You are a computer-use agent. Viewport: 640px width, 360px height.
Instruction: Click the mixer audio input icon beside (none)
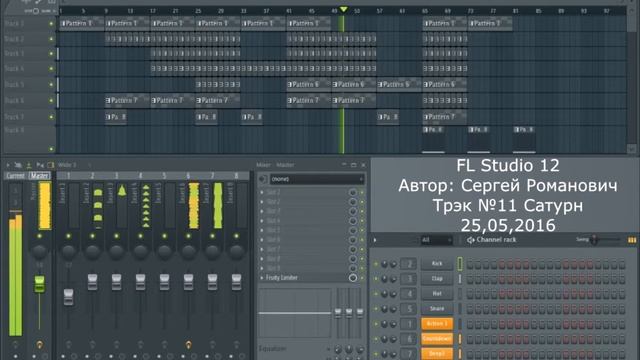tap(263, 179)
